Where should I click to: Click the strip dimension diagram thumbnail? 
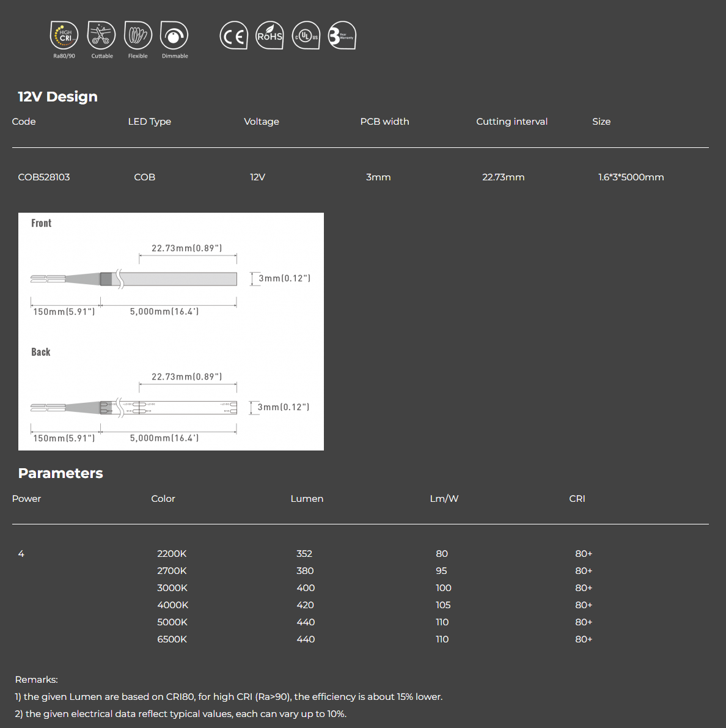(171, 331)
